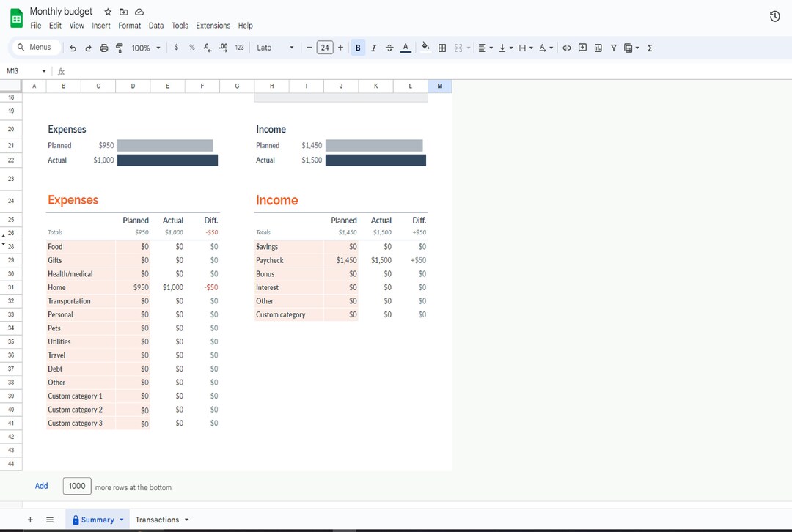Open the Name box dropdown arrow
Image resolution: width=792 pixels, height=532 pixels.
click(44, 71)
